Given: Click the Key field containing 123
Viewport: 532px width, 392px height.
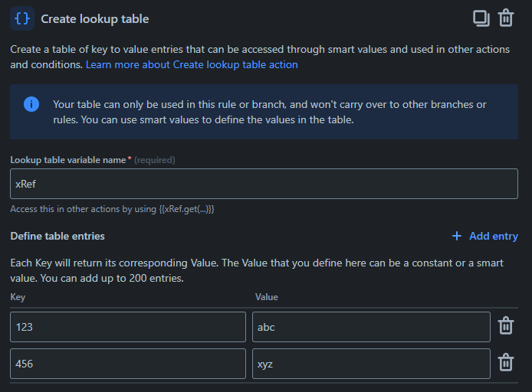Looking at the screenshot, I should 128,327.
